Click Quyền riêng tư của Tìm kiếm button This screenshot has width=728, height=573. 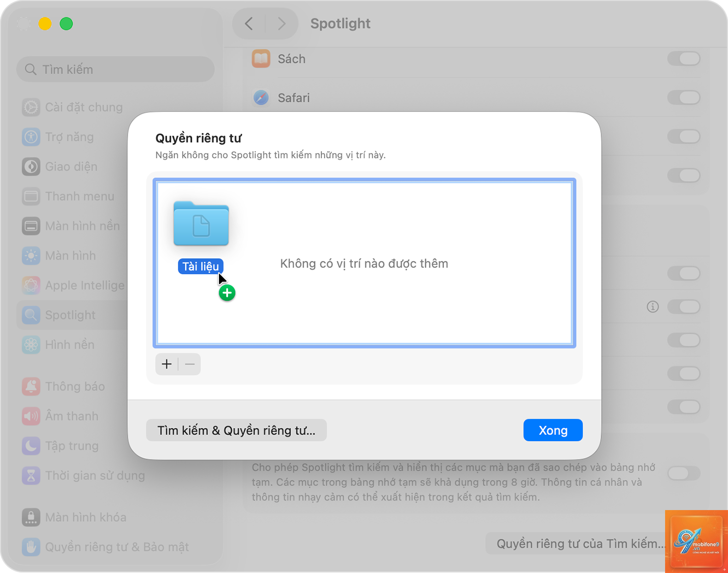click(580, 544)
